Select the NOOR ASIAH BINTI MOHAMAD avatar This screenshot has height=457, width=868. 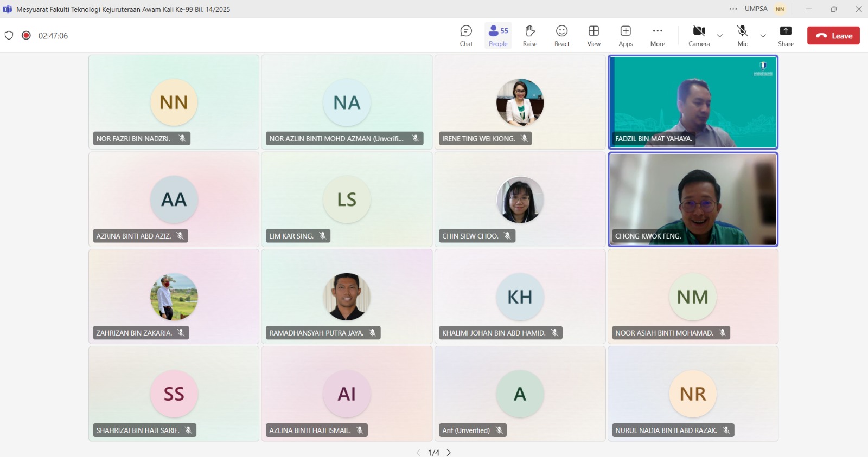click(693, 297)
